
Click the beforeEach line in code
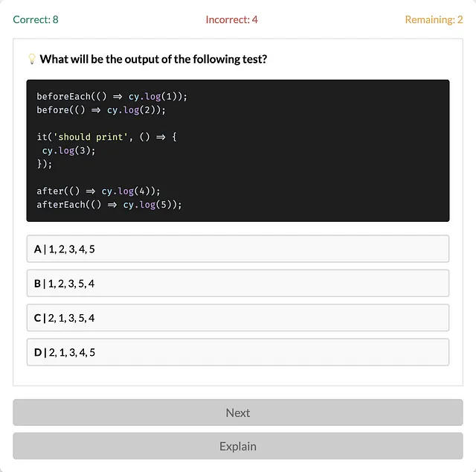tap(112, 96)
